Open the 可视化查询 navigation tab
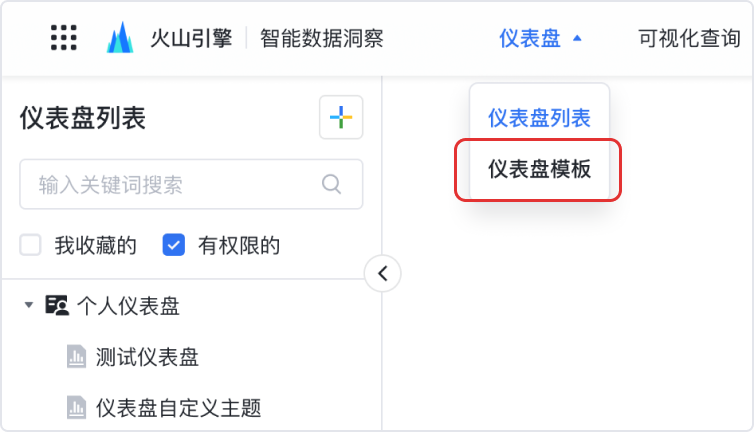This screenshot has width=754, height=432. (689, 39)
